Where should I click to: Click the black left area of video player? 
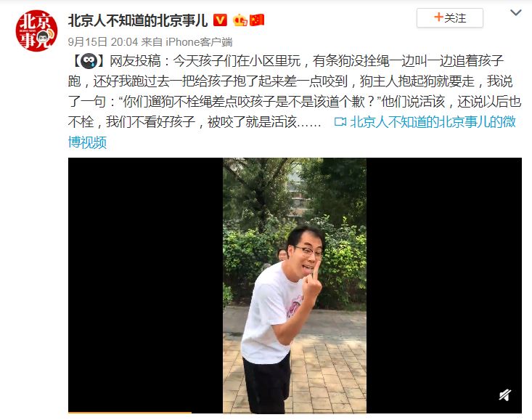pos(146,285)
